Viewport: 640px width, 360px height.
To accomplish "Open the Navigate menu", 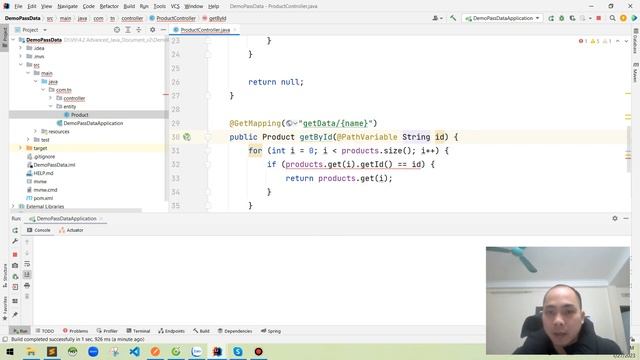I will (x=67, y=6).
